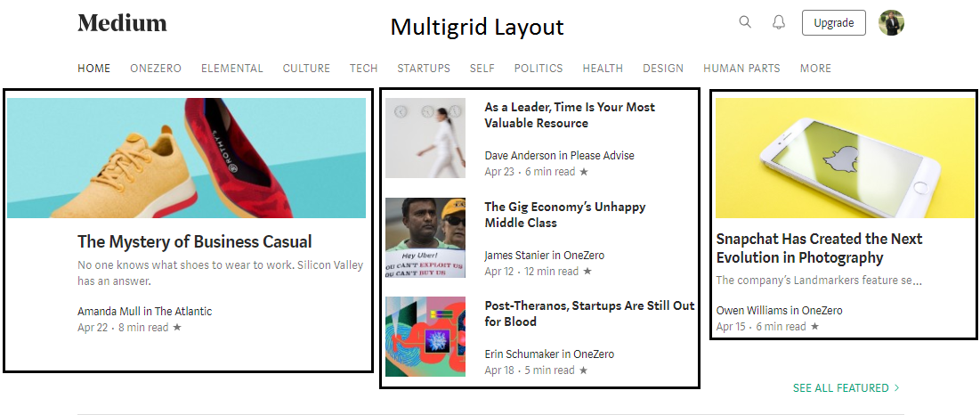Open the HUMAN PARTS section

click(741, 68)
